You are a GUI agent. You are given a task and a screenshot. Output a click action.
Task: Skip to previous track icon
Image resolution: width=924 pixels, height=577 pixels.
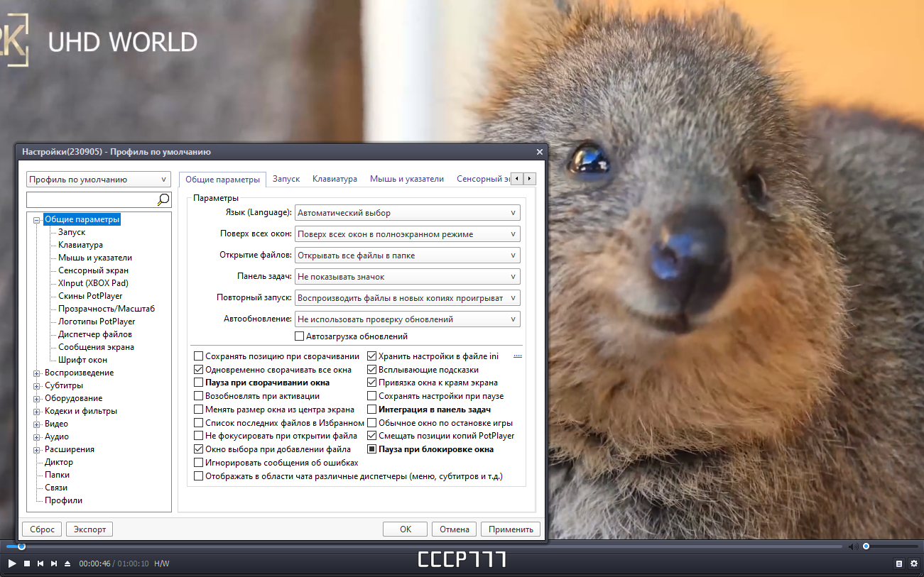point(40,564)
